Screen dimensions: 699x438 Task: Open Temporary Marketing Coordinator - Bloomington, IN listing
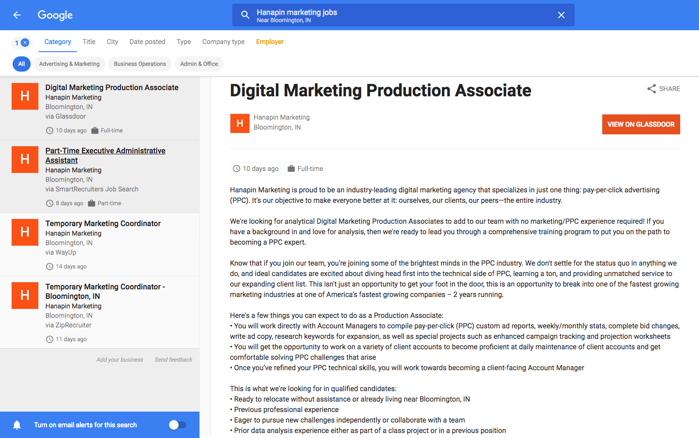coord(100,312)
